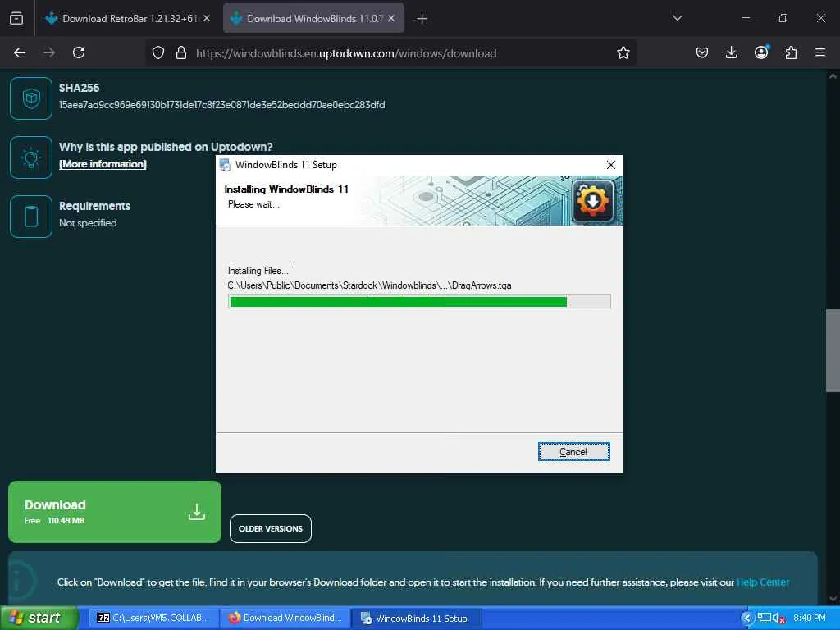
Task: Click the muted volume tray icon
Action: point(778,619)
